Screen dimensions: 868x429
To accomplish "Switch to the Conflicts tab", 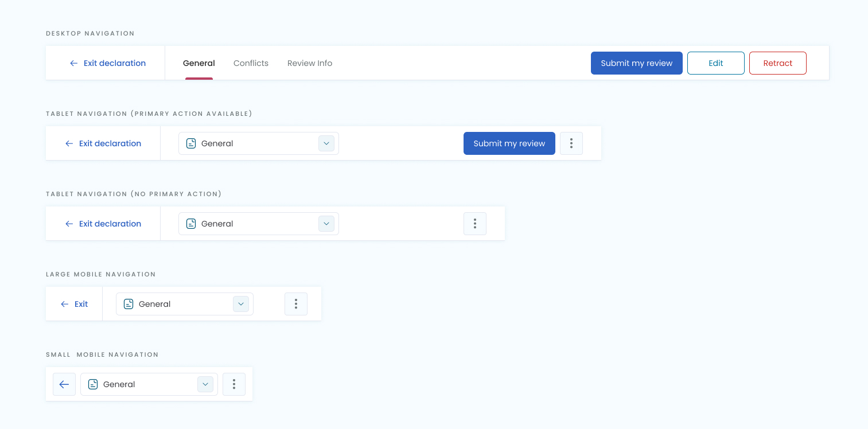I will coord(251,63).
